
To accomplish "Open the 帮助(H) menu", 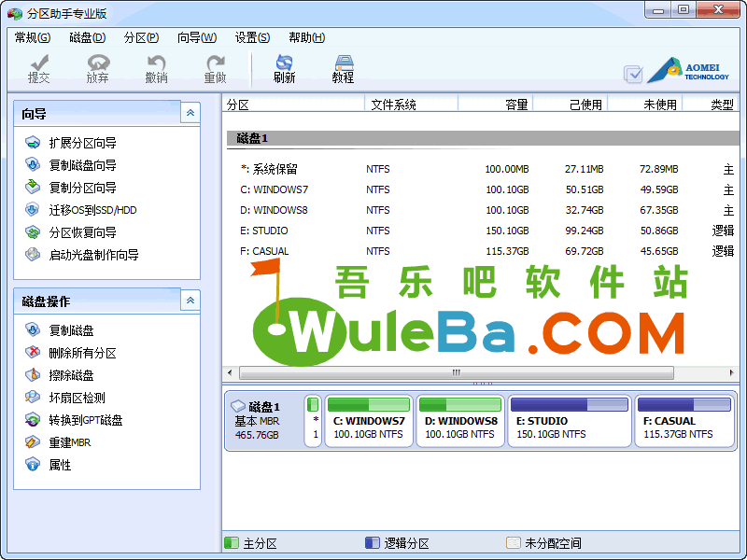I will point(307,37).
